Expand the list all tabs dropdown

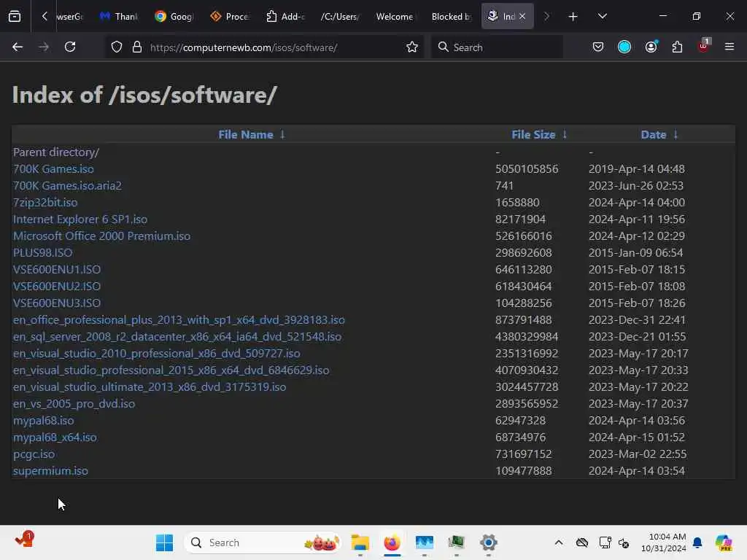[x=602, y=17]
